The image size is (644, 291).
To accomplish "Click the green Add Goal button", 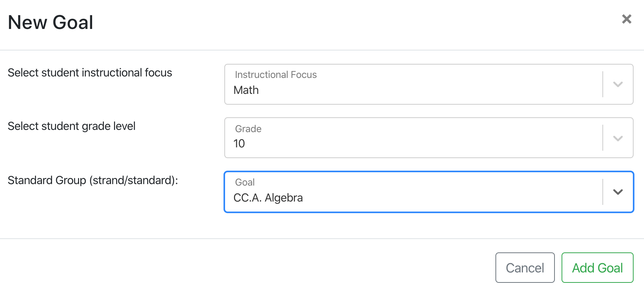I will (x=597, y=268).
